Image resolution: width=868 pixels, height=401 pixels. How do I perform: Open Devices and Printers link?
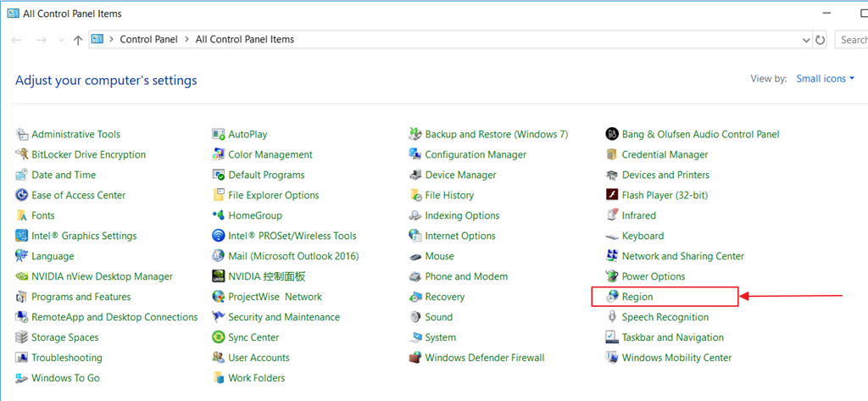tap(665, 175)
